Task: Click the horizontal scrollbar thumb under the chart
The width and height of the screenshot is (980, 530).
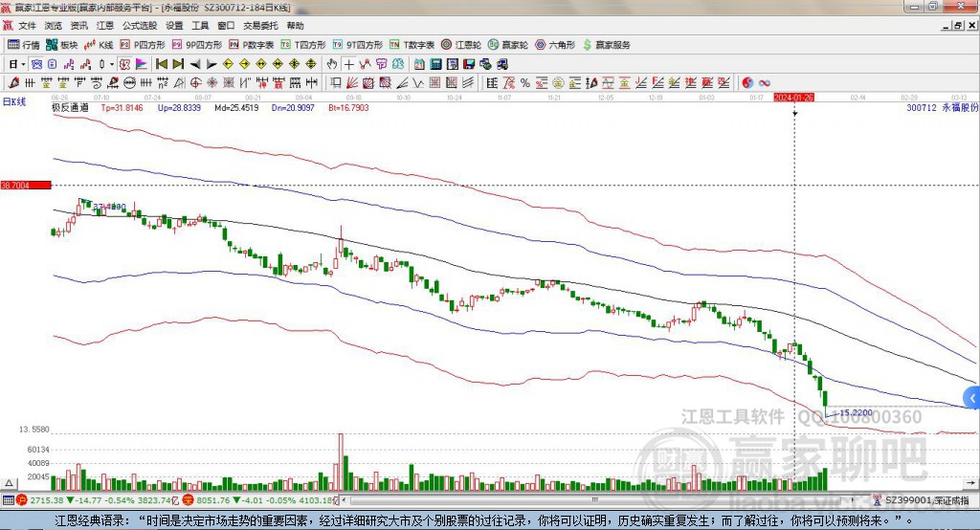Action: 595,500
